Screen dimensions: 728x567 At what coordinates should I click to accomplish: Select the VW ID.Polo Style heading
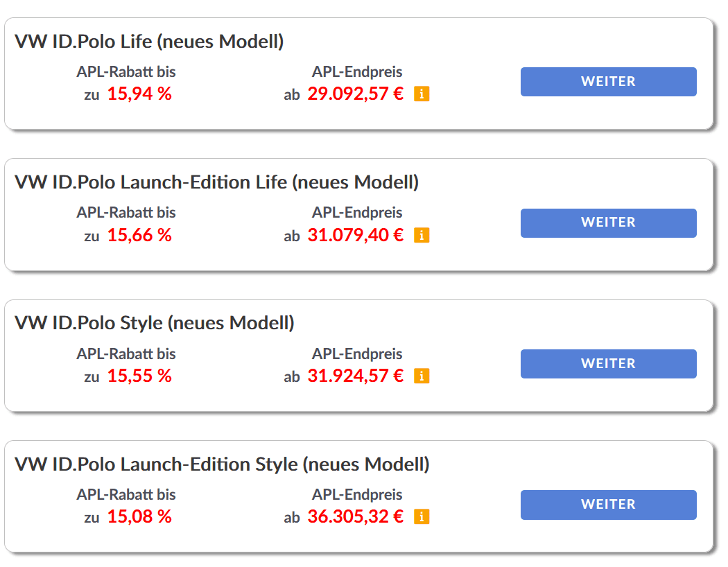[155, 323]
